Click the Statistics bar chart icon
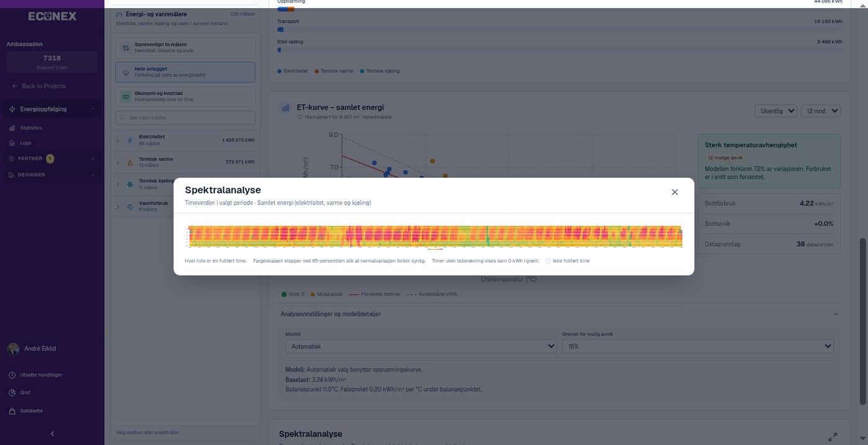The image size is (868, 445). pos(12,128)
